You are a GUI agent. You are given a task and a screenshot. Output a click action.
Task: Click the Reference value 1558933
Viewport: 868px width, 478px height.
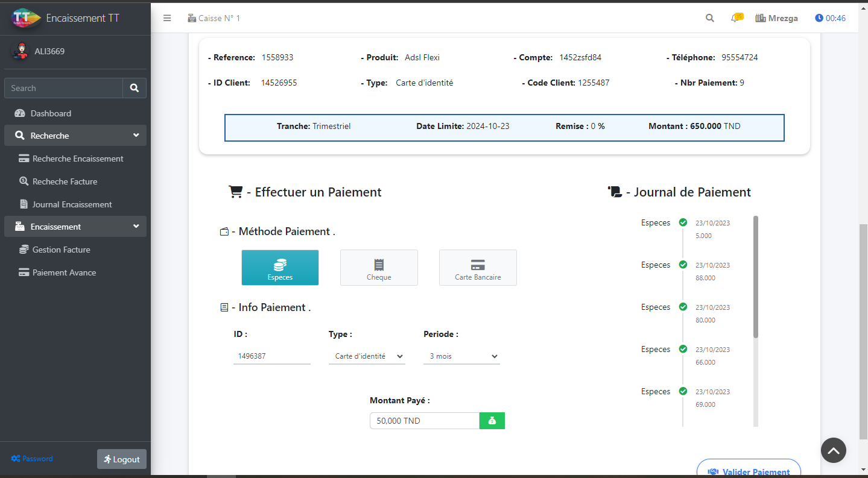277,58
